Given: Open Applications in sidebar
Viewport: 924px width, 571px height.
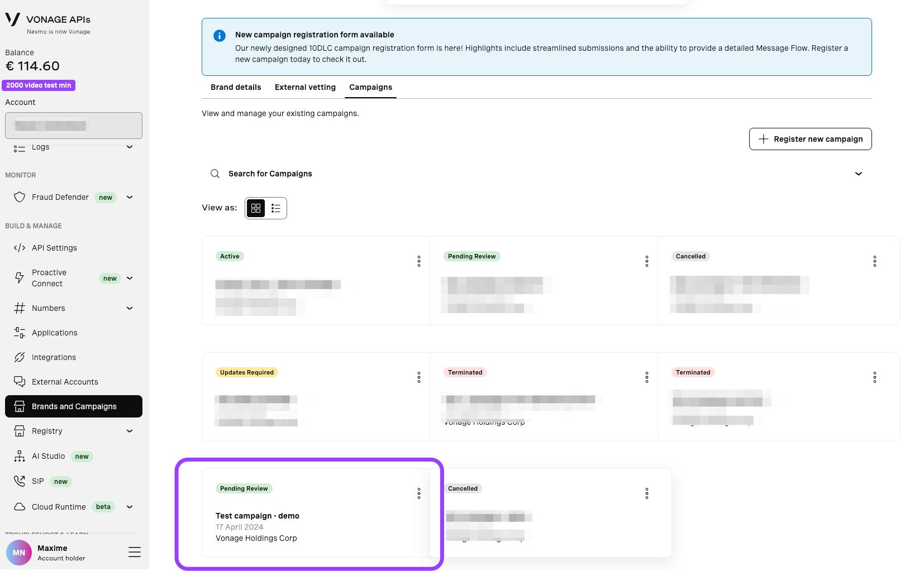Looking at the screenshot, I should [54, 333].
